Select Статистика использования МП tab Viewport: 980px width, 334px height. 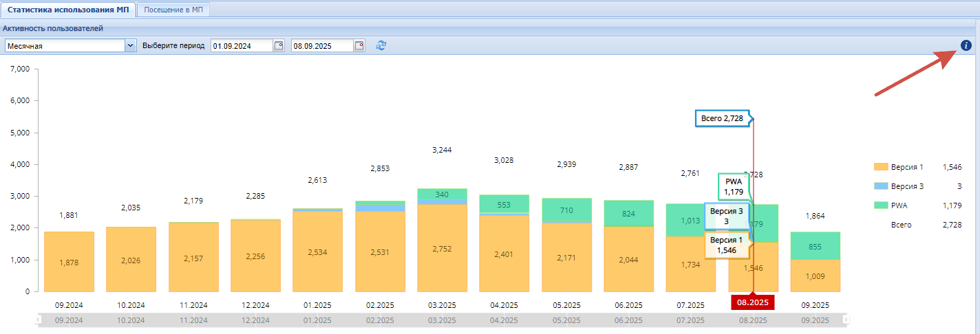(x=68, y=10)
